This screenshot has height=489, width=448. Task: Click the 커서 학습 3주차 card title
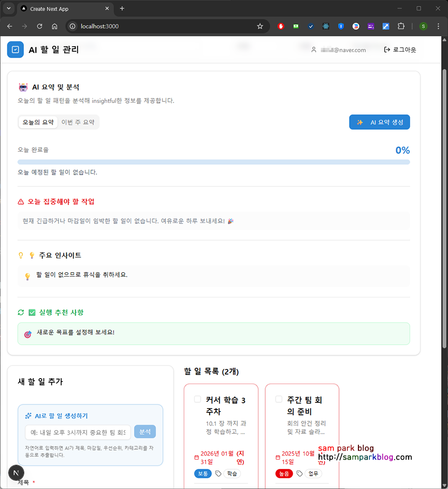(225, 406)
